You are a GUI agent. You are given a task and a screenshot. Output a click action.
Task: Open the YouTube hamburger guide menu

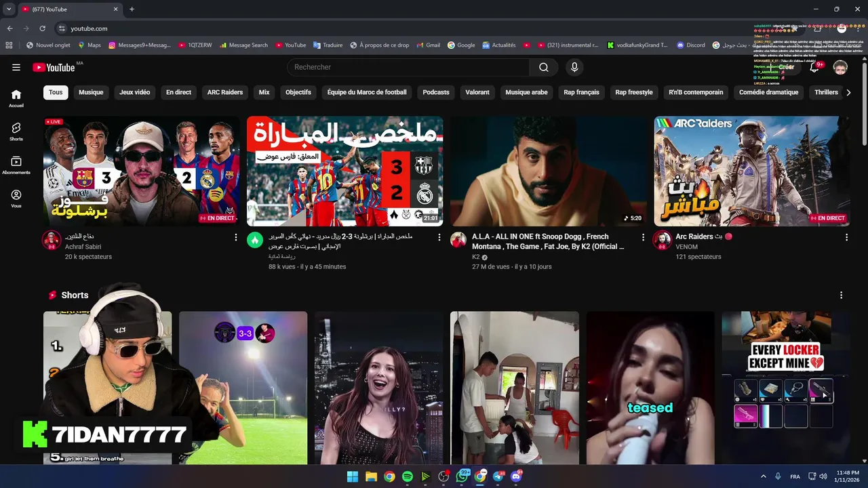[16, 67]
